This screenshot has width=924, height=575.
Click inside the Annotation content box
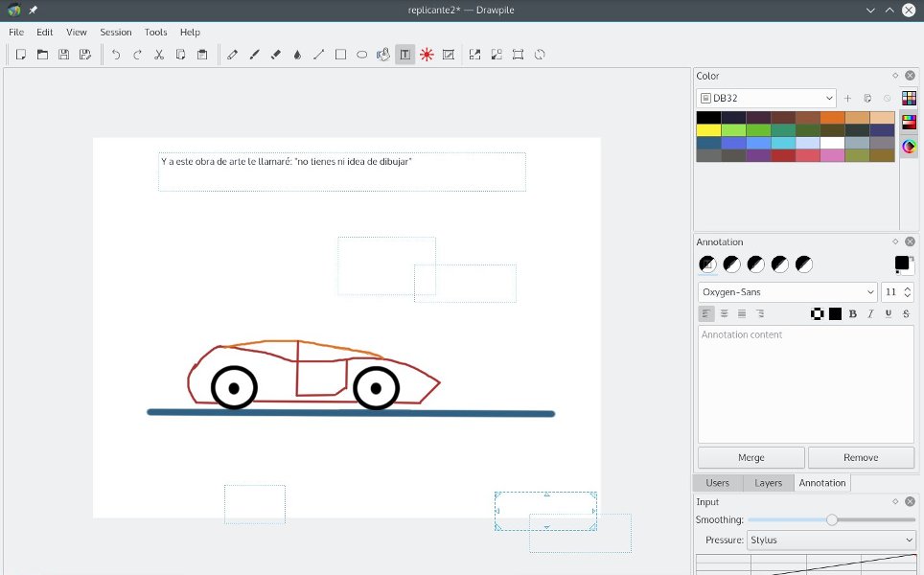pyautogui.click(x=805, y=383)
